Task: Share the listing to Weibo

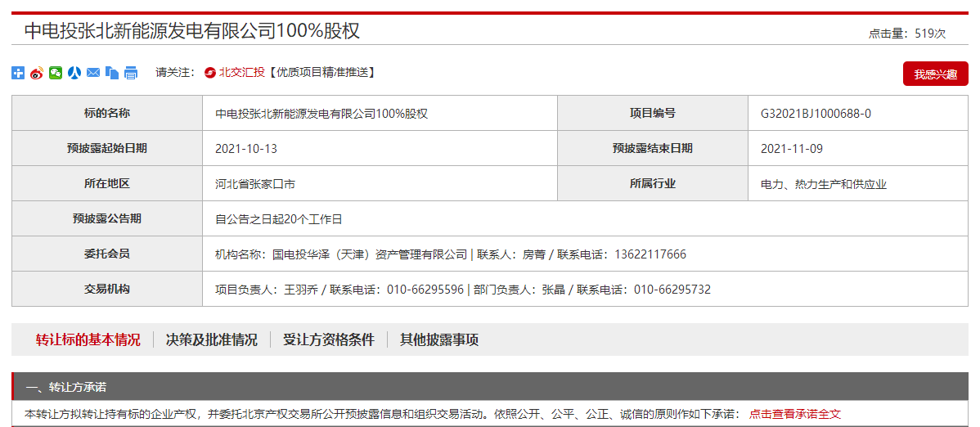Action: 37,73
